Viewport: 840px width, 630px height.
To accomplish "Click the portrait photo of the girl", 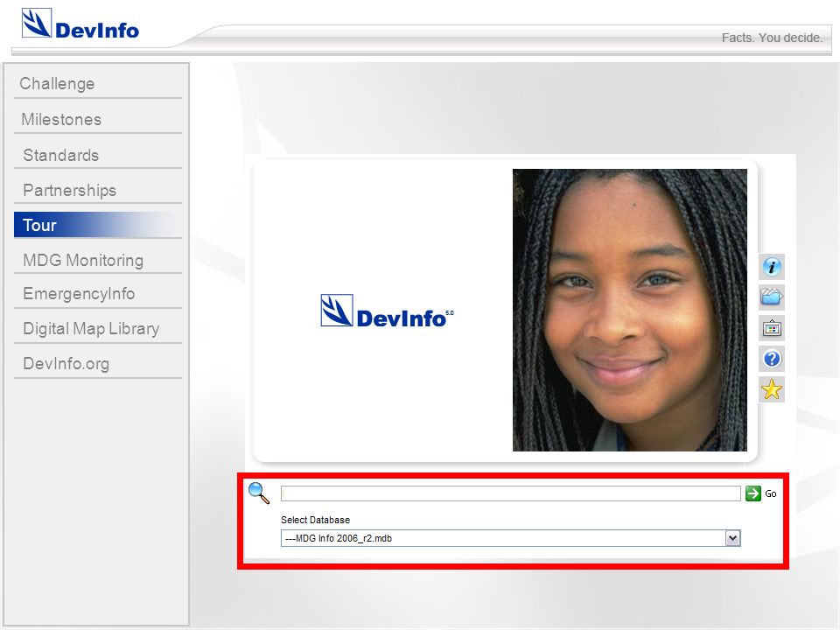I will coord(629,310).
